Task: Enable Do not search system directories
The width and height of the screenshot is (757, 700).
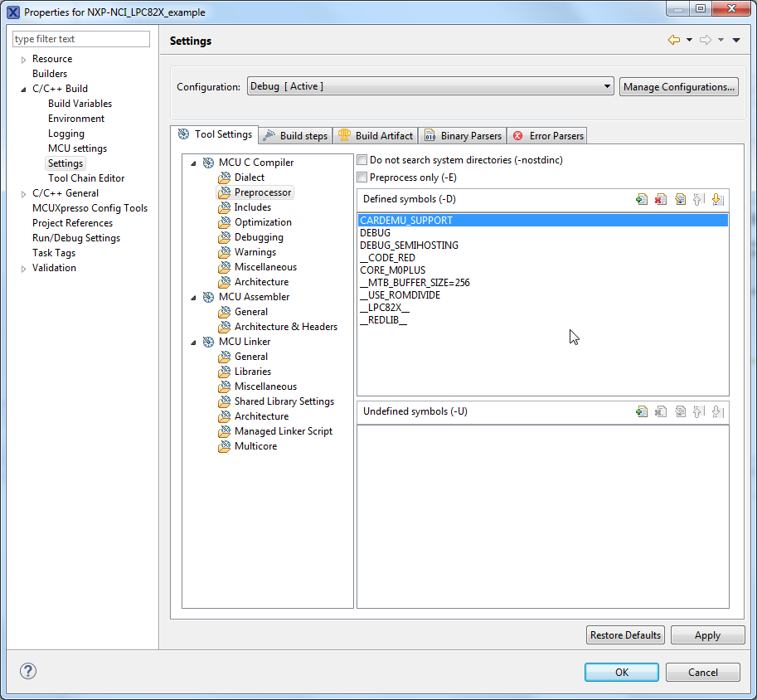Action: (362, 160)
